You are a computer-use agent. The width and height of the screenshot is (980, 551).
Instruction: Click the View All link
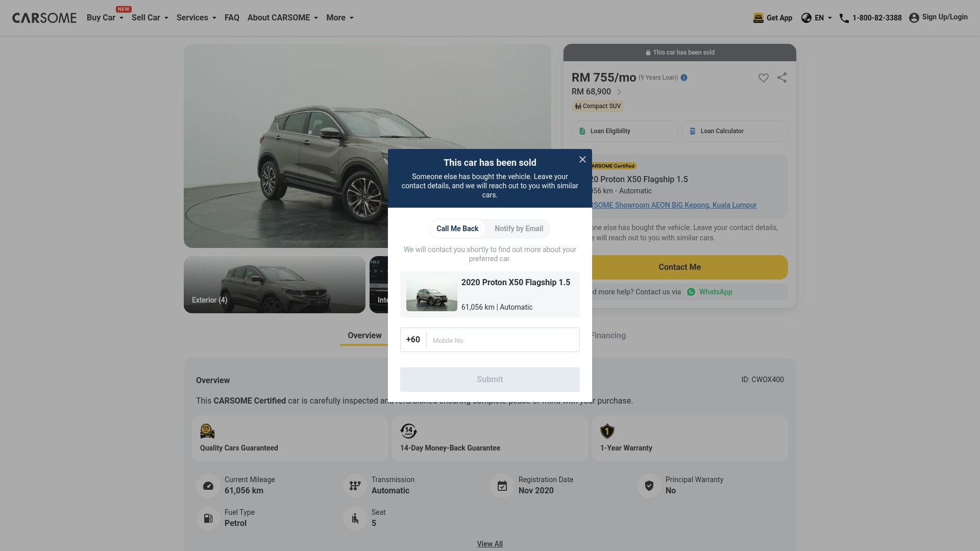490,544
